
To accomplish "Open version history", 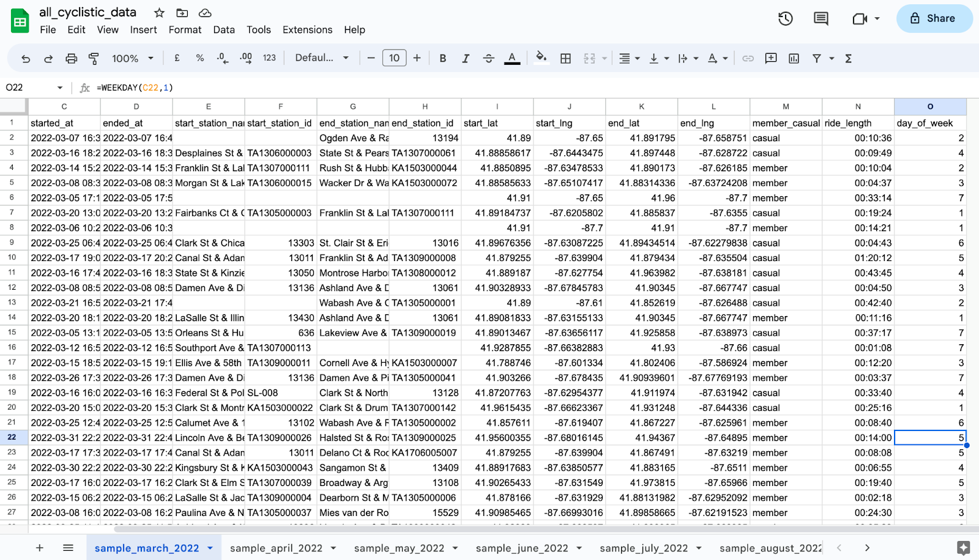I will [784, 18].
